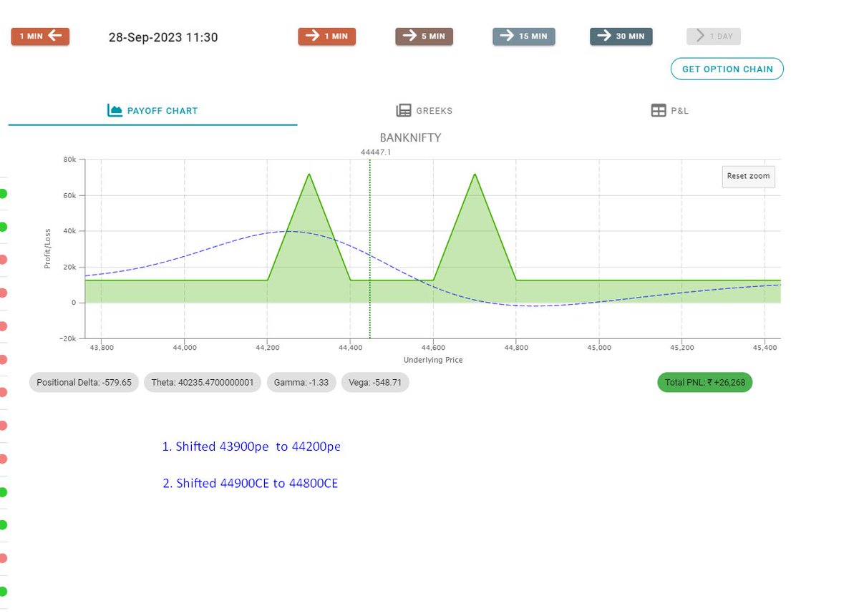This screenshot has width=859, height=616.
Task: Click the date text 28-Sep-2023 11:30
Action: [163, 37]
